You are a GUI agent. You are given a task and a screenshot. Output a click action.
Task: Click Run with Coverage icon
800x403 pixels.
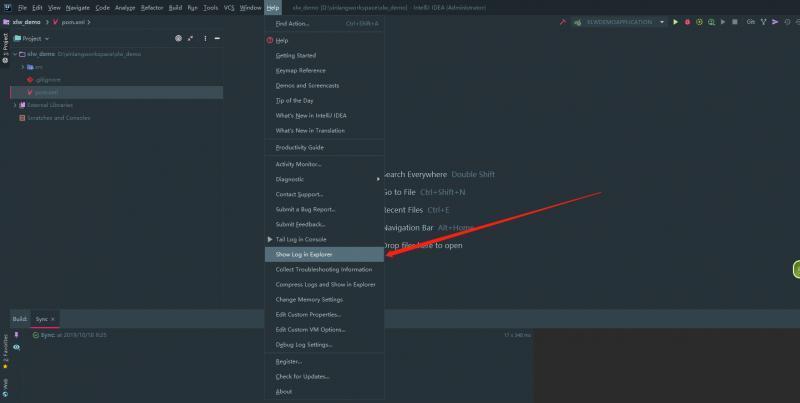coord(699,21)
